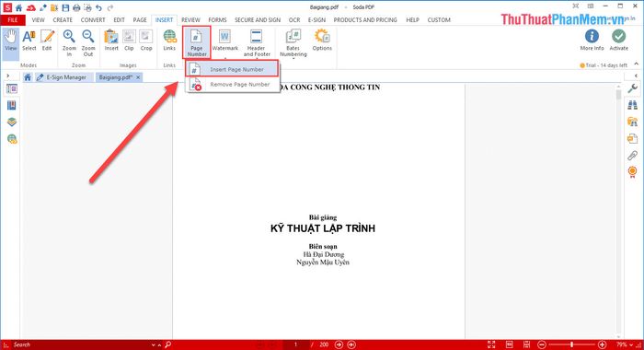Open the Links globe tool

[169, 41]
